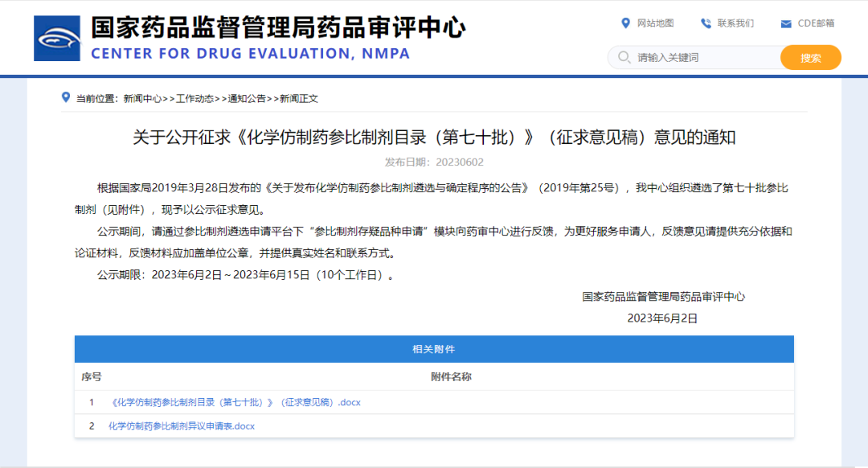This screenshot has height=468, width=868.
Task: Click the 联系我们 phone icon
Action: (705, 23)
